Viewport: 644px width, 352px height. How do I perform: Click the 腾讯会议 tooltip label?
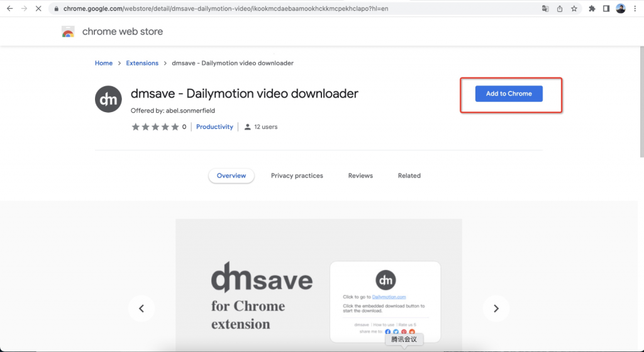404,339
